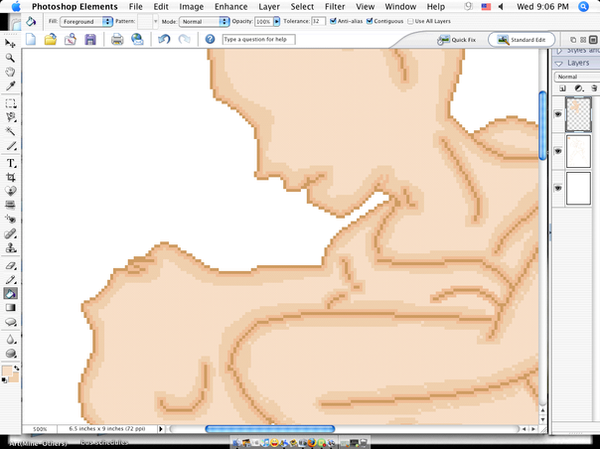Open the Opacity slider arrow
600x449 pixels.
tap(277, 21)
